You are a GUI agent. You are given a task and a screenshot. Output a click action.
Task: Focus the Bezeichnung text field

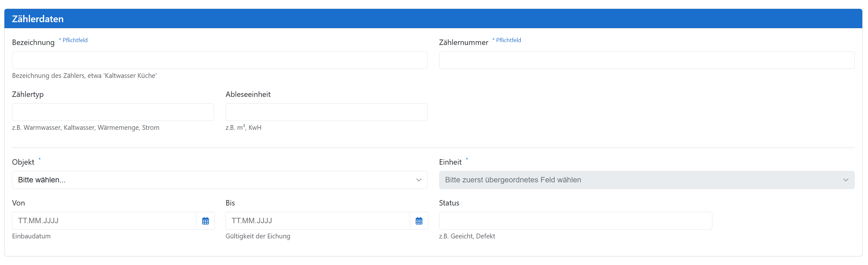(x=220, y=60)
